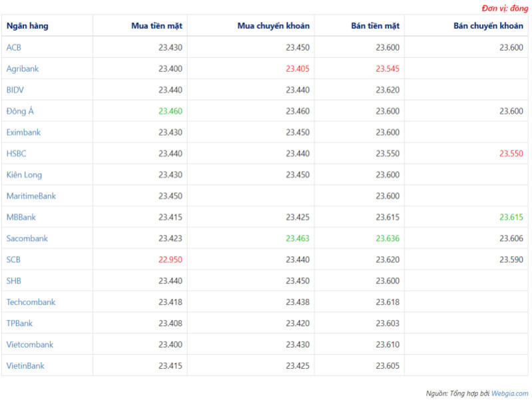Click the VietinBank link
Image resolution: width=532 pixels, height=400 pixels.
pyautogui.click(x=26, y=366)
